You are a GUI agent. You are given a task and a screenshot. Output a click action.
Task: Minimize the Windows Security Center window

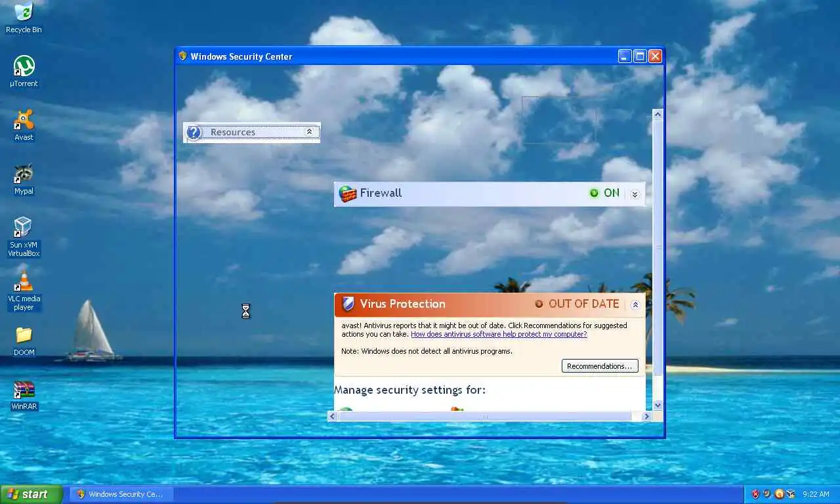(625, 56)
